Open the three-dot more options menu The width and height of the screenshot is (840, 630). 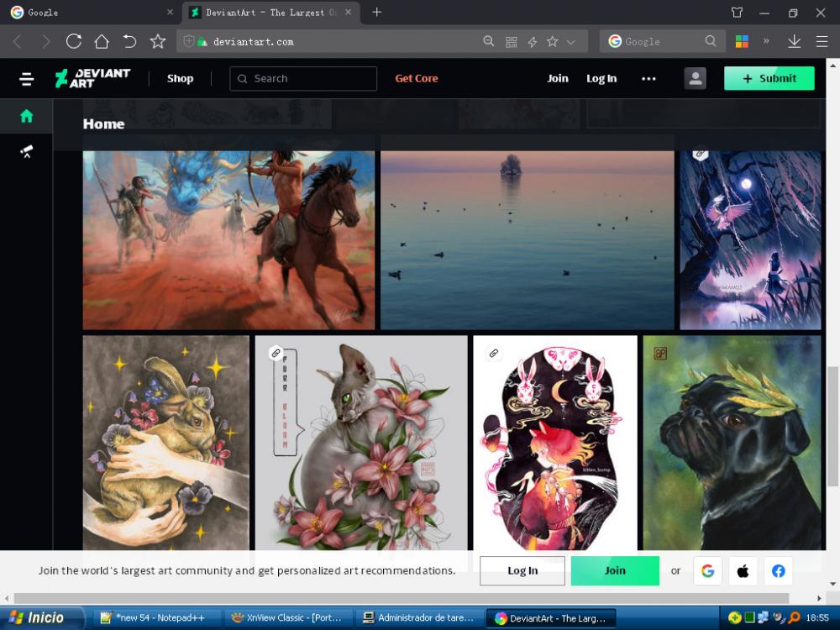648,78
